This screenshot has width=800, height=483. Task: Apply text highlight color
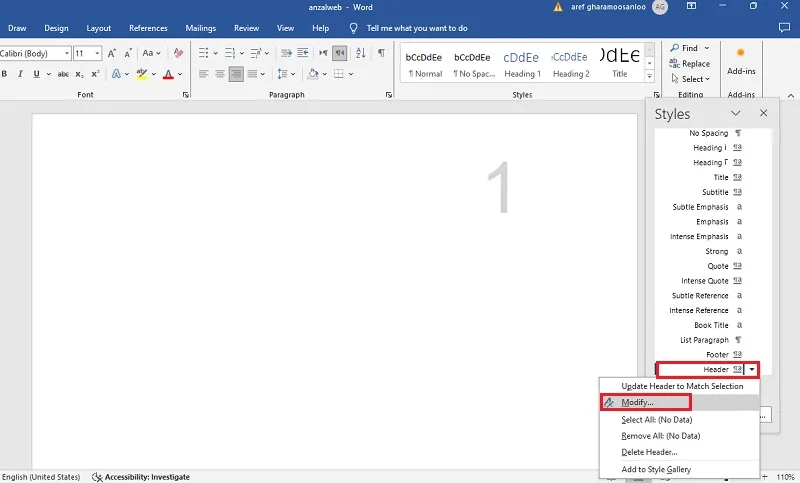tap(142, 74)
